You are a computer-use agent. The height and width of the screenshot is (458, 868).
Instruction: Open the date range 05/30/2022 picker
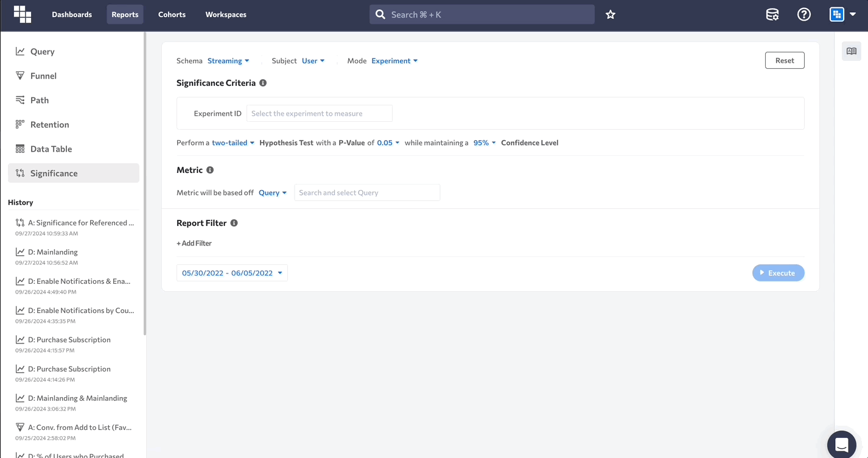(232, 273)
